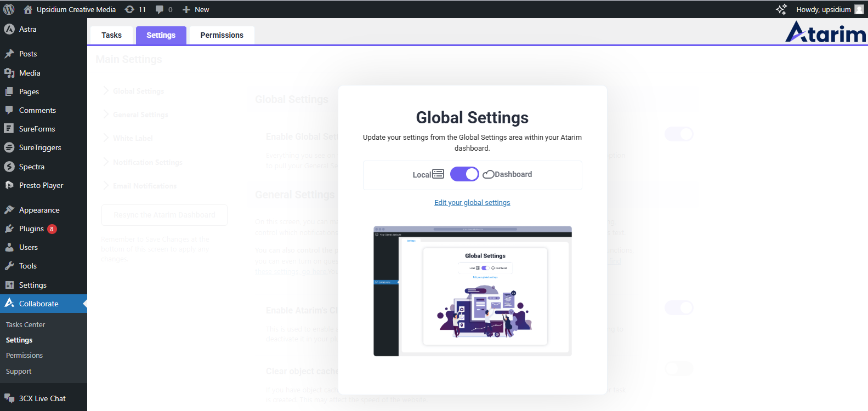Click the Plugins plug icon

point(9,229)
